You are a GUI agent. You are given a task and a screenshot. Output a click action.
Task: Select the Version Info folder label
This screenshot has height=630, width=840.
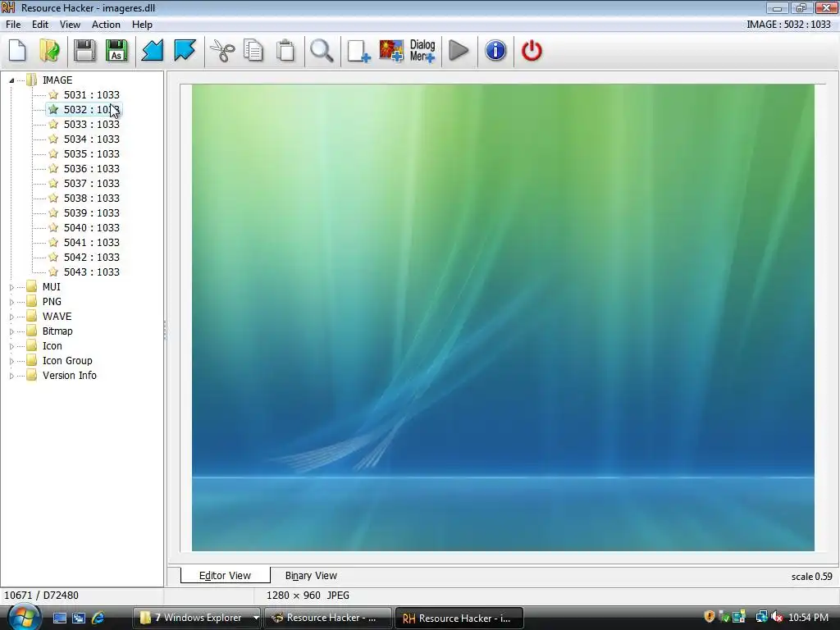click(x=70, y=376)
